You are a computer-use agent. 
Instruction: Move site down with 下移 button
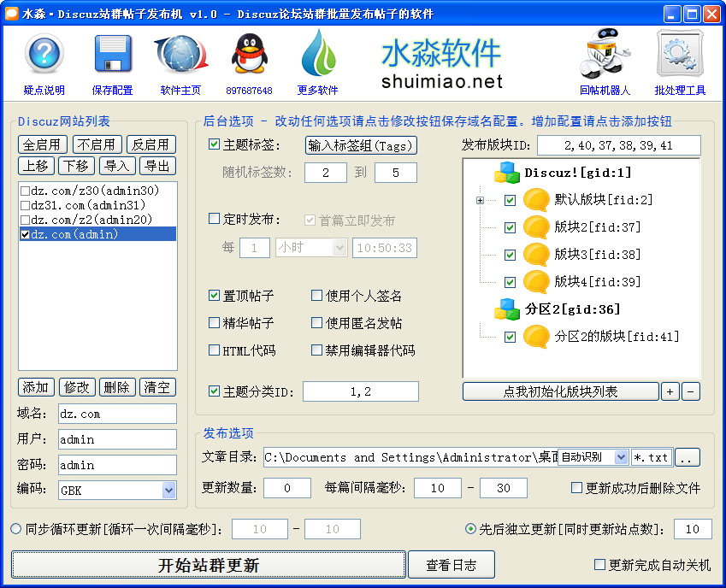[x=76, y=166]
